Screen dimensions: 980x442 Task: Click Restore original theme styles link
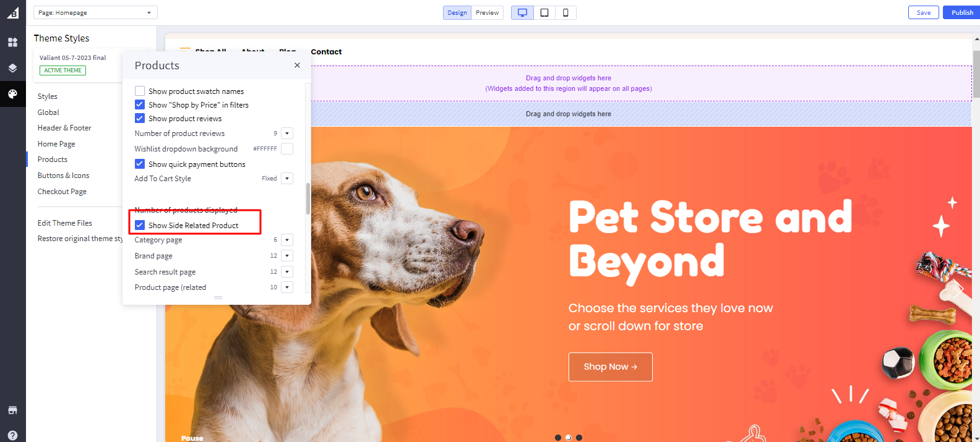[80, 239]
